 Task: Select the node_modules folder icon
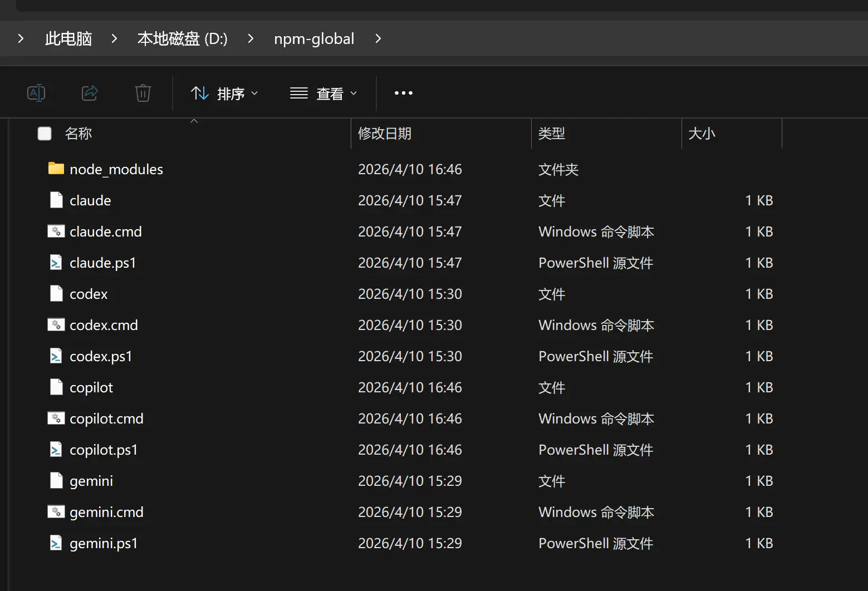click(x=56, y=169)
